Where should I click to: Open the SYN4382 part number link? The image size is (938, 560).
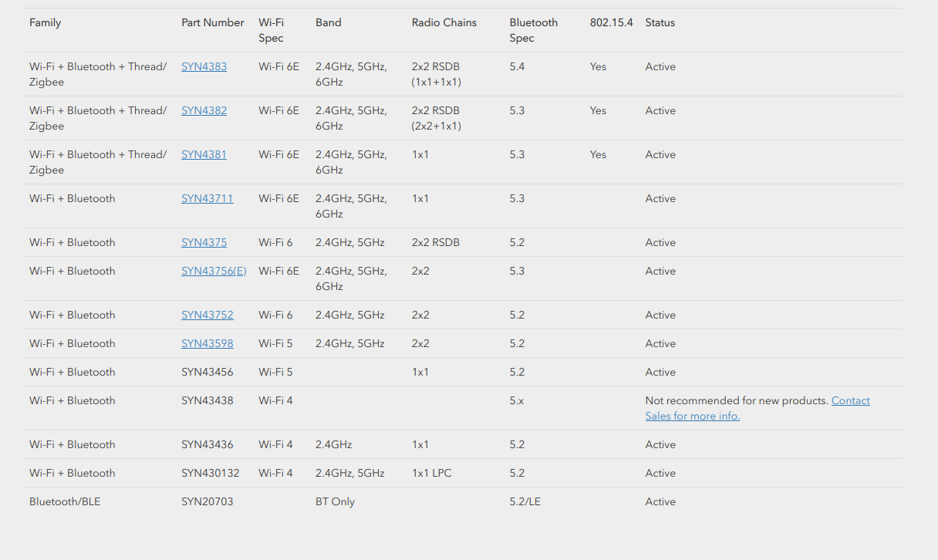coord(204,110)
